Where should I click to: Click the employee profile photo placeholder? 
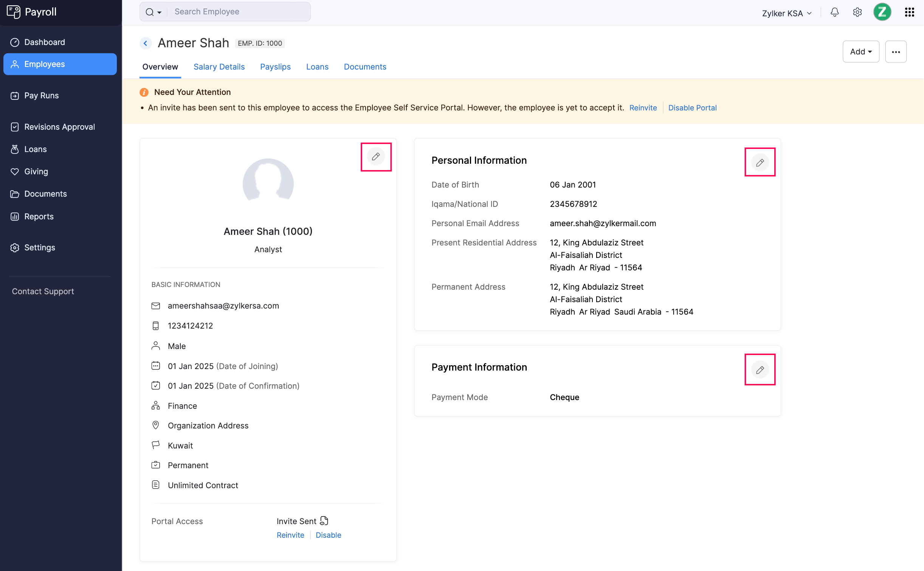[268, 183]
